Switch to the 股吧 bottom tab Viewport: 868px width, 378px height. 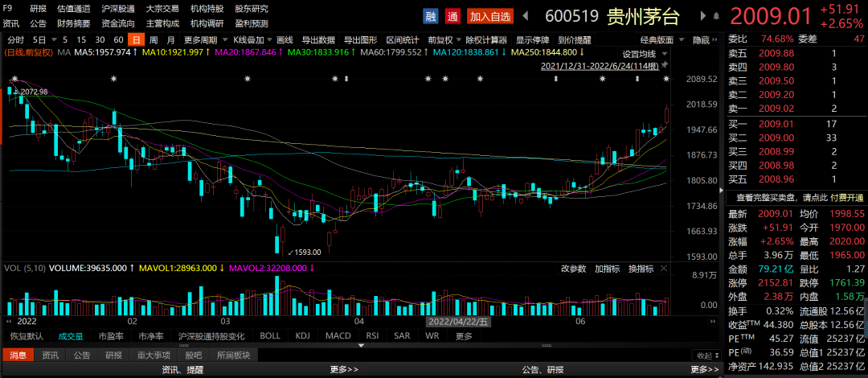point(193,355)
